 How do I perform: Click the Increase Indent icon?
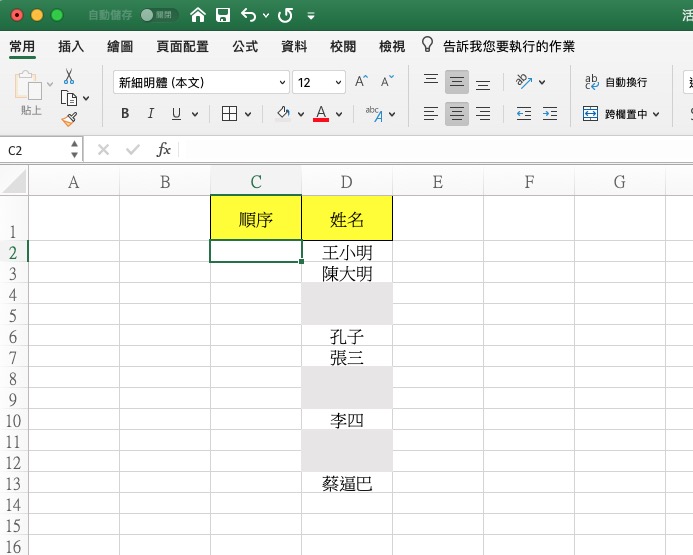click(549, 113)
